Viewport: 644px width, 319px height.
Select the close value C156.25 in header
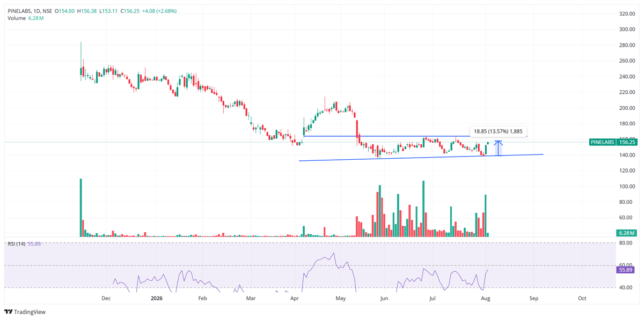pyautogui.click(x=130, y=11)
